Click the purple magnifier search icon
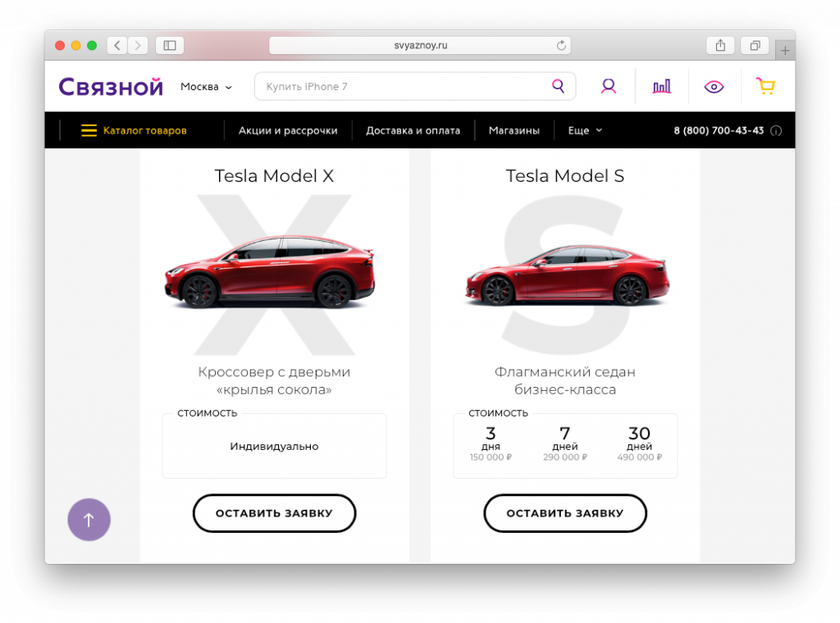840x623 pixels. [x=558, y=86]
